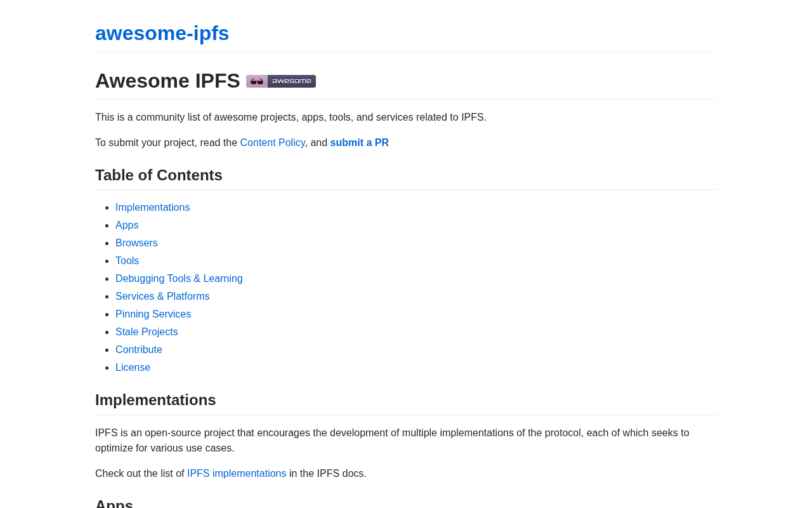Image resolution: width=812 pixels, height=508 pixels.
Task: Jump to Implementations from the contents list
Action: (x=152, y=208)
